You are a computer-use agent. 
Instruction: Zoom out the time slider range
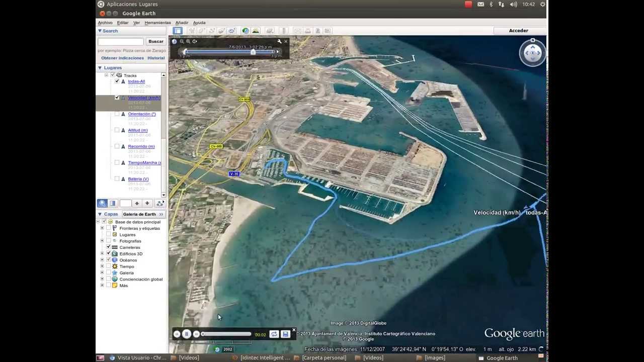(x=182, y=41)
